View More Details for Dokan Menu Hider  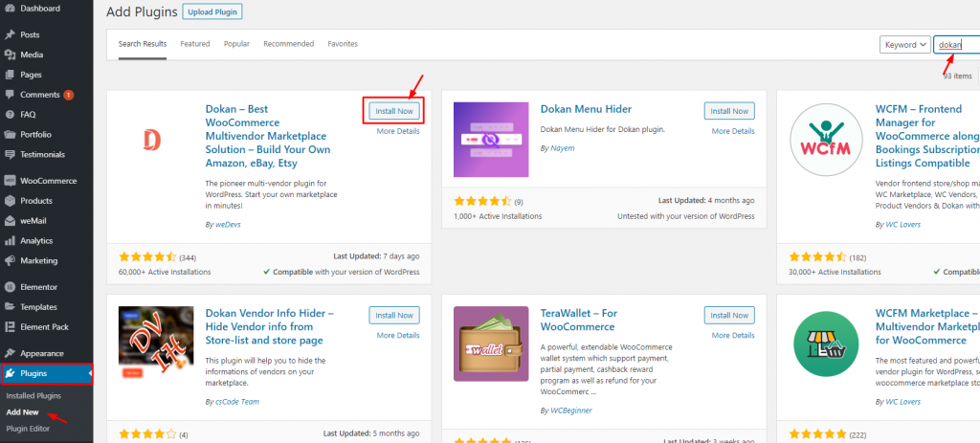tap(732, 131)
